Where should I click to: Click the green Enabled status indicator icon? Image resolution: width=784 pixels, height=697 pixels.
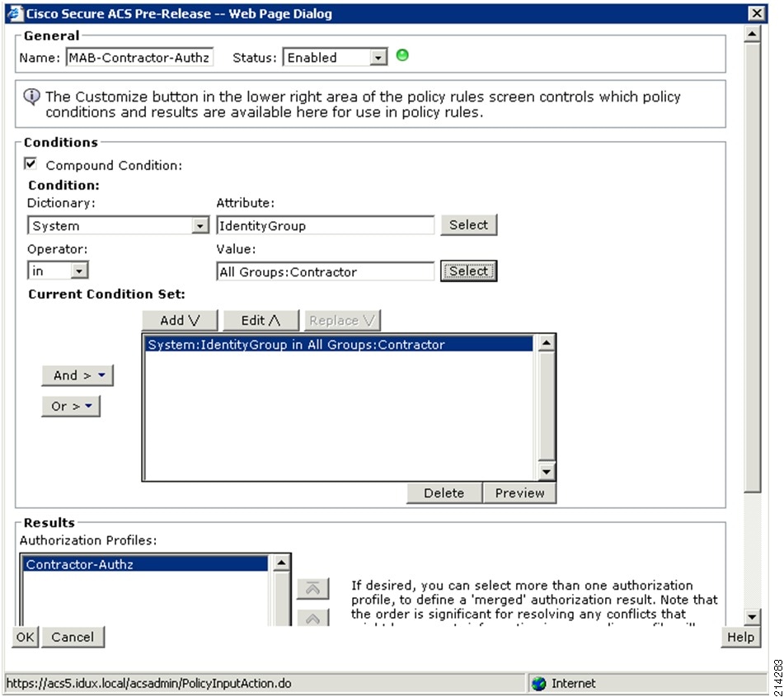point(402,55)
